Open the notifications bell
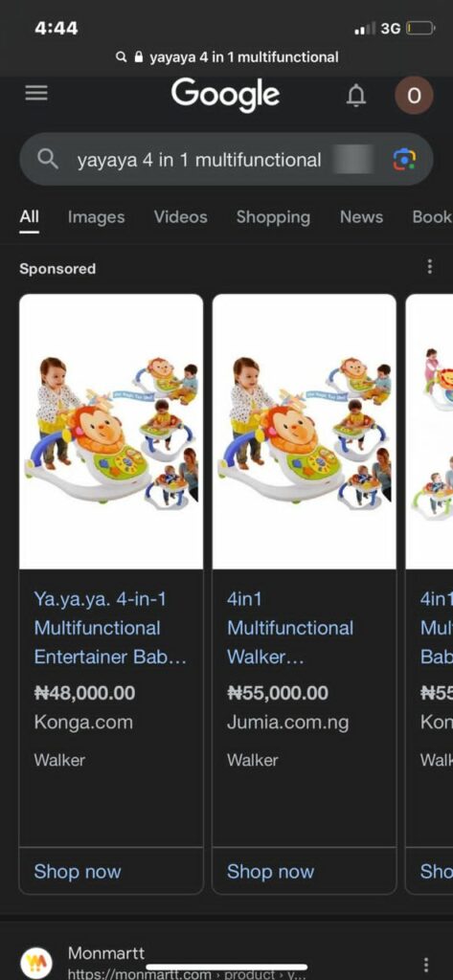Image resolution: width=453 pixels, height=980 pixels. pyautogui.click(x=356, y=95)
